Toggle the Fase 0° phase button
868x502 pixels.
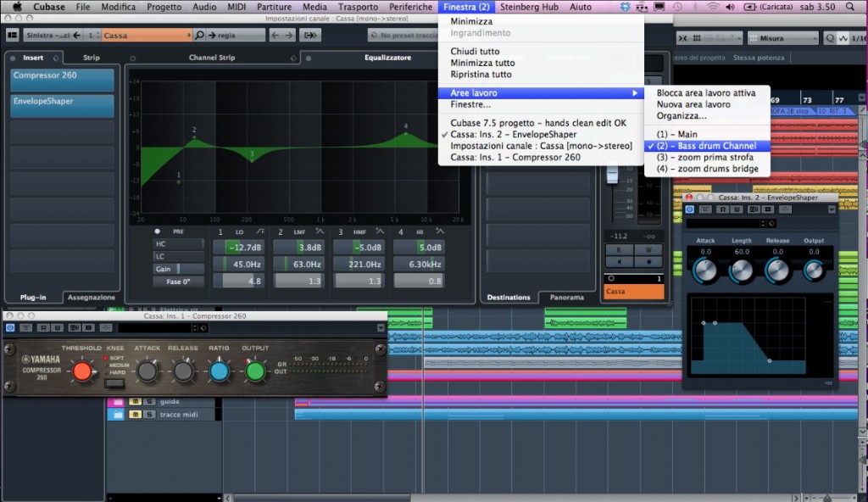(x=178, y=282)
